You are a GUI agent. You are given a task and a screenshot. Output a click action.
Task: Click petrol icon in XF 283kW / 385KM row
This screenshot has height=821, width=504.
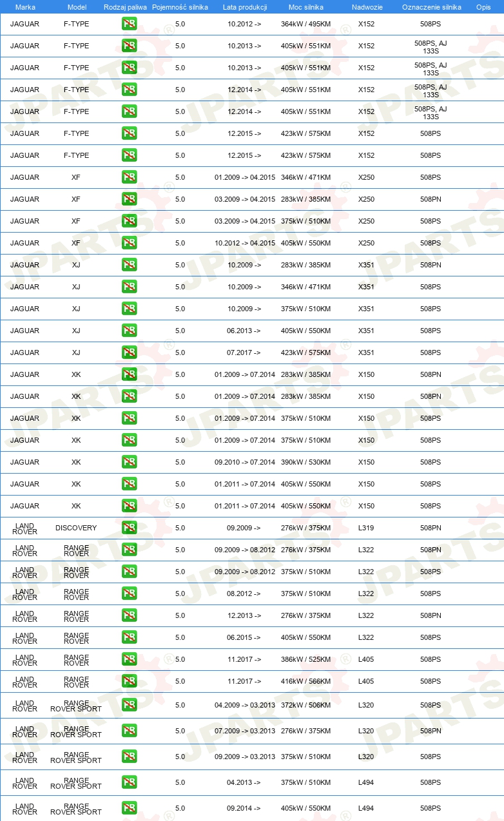(129, 199)
